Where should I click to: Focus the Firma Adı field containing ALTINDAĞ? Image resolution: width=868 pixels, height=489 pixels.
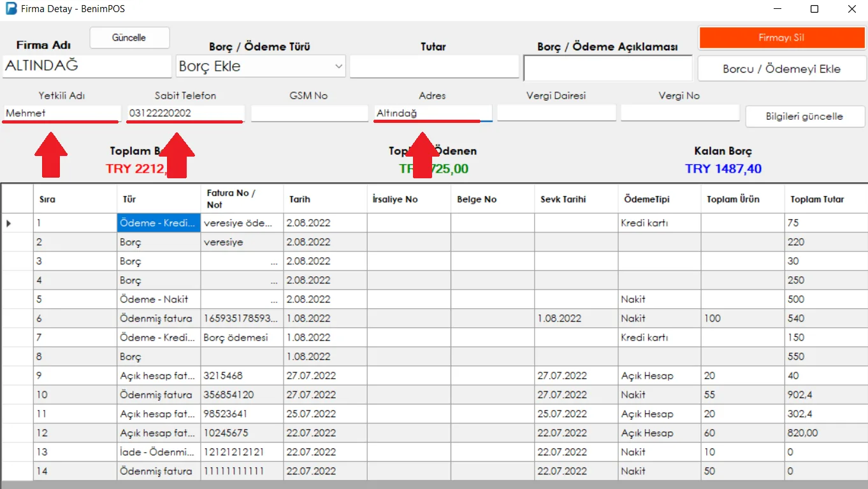[x=87, y=66]
